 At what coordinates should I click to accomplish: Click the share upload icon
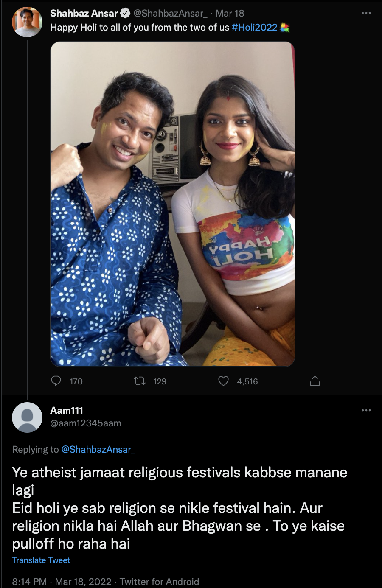[x=315, y=381]
